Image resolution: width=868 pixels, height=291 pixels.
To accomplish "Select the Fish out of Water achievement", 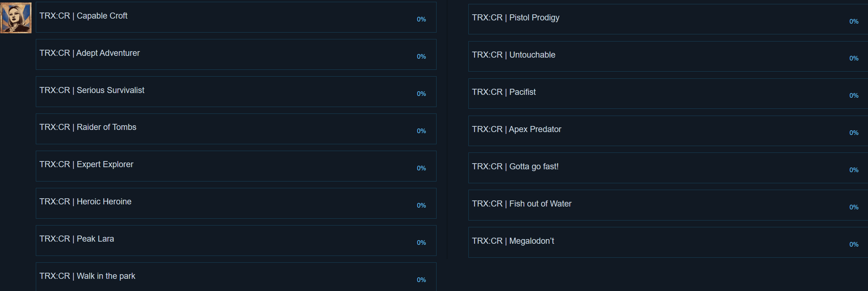I will click(522, 204).
